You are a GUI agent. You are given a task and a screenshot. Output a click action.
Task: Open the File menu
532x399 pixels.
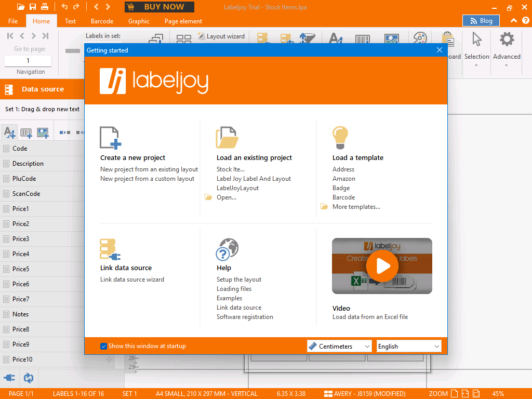13,21
